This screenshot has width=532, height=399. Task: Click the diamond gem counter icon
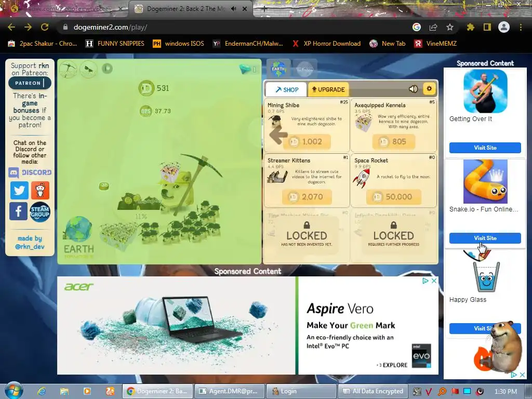(245, 69)
